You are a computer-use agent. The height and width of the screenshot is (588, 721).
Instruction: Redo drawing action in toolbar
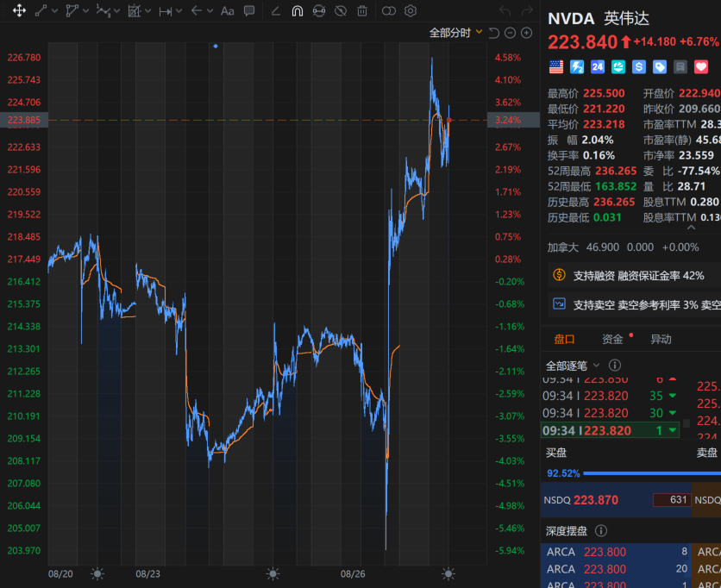(527, 10)
